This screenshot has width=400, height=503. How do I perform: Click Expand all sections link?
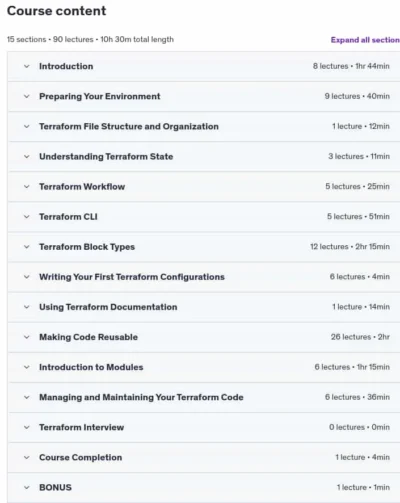click(365, 40)
